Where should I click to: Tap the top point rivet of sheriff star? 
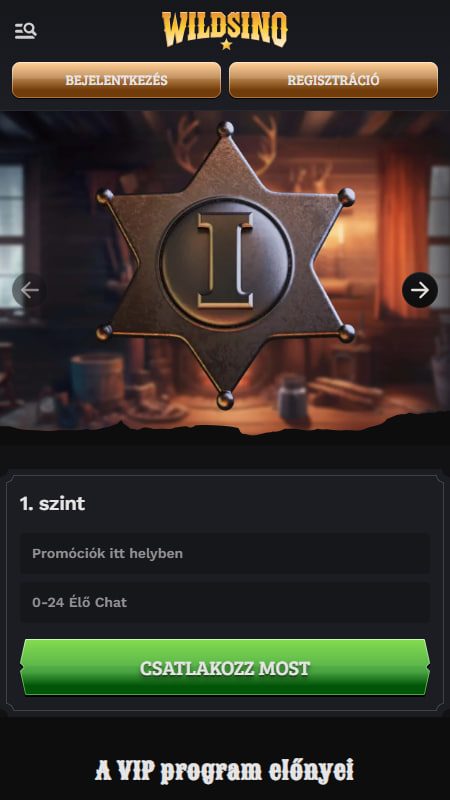(x=226, y=129)
